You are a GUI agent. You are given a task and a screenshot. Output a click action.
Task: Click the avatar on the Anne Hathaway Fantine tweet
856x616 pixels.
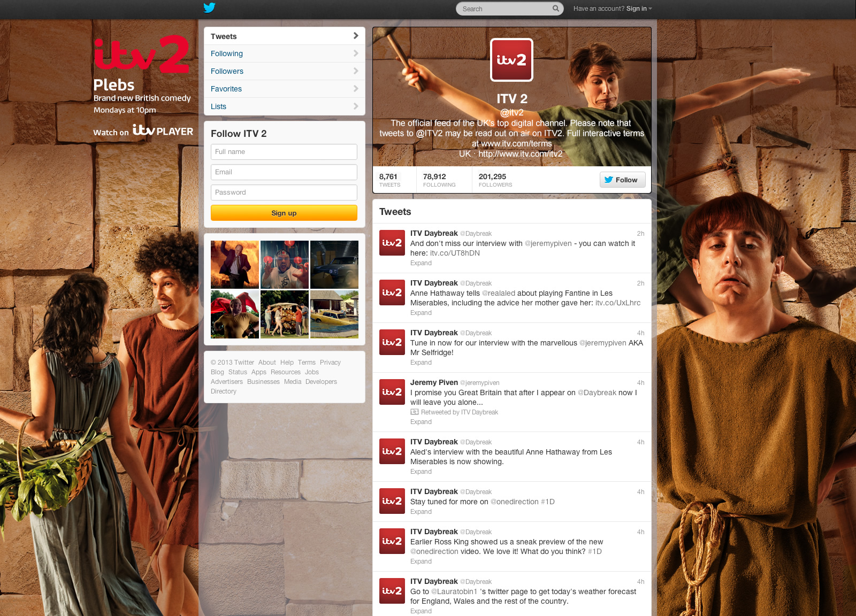click(392, 292)
